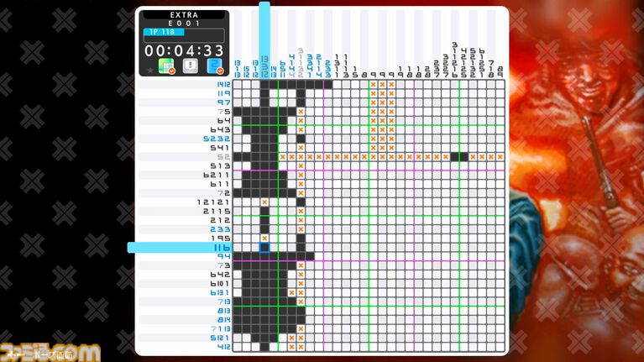Click the isolated black cells in row 52

(459, 156)
